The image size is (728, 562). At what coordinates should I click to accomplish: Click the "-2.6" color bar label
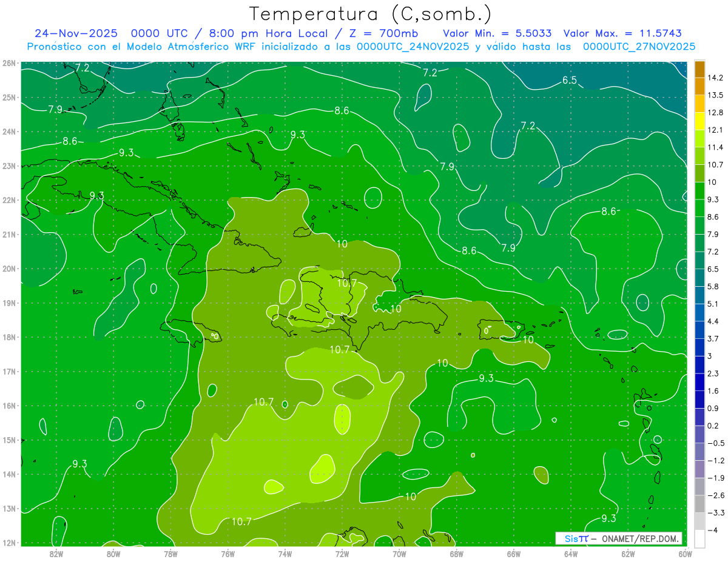[716, 495]
